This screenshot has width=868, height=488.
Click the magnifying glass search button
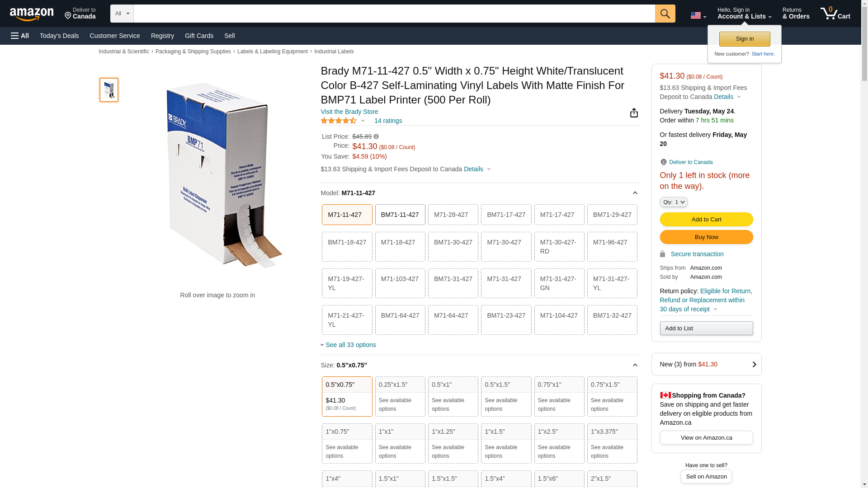[665, 14]
